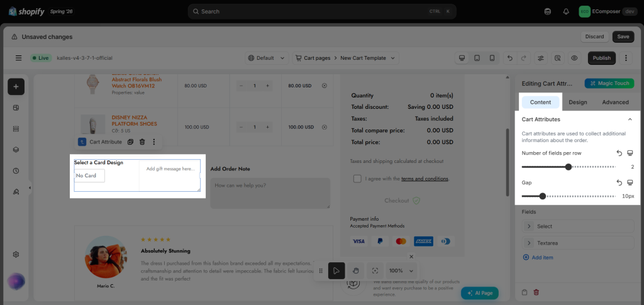Switch to the Content tab
This screenshot has height=305, width=644.
point(540,103)
